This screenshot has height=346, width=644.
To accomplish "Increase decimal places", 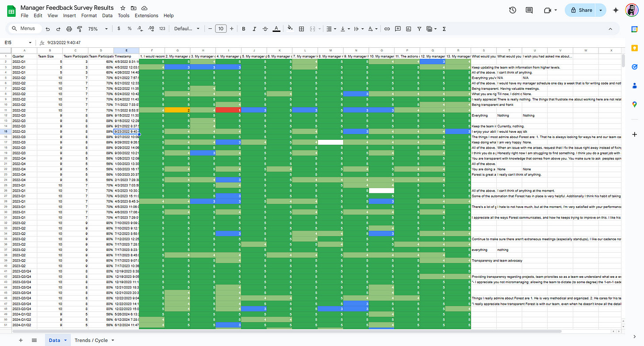I will tap(151, 29).
